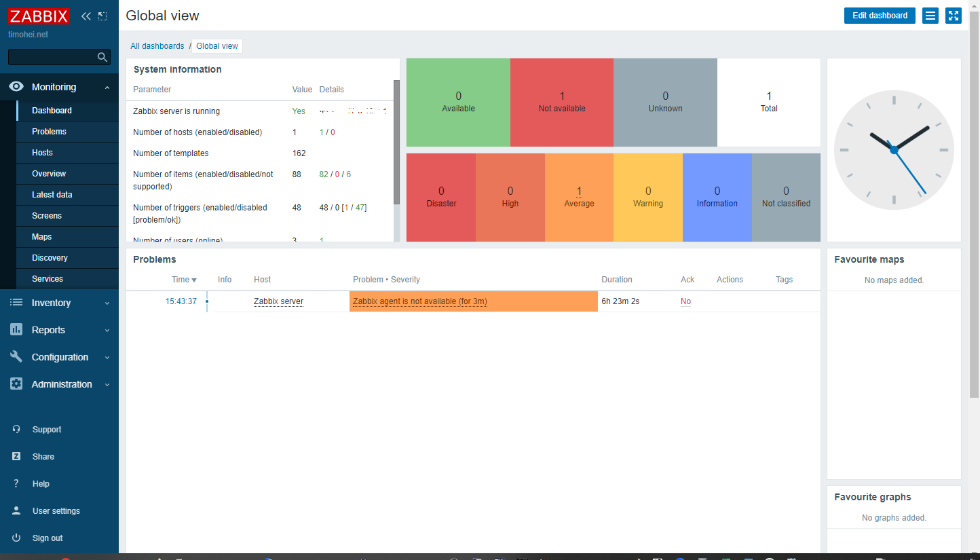The image size is (980, 560).
Task: Click the Support link
Action: (47, 430)
